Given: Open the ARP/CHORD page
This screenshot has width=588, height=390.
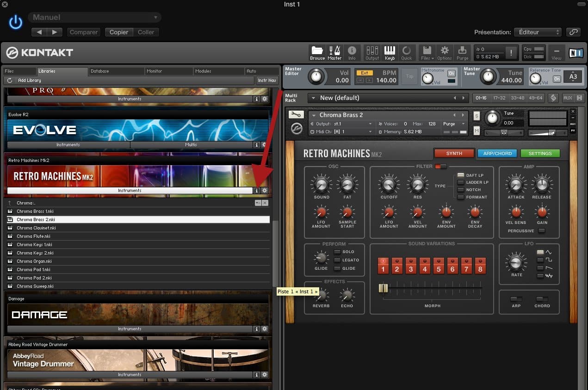Looking at the screenshot, I should tap(497, 154).
